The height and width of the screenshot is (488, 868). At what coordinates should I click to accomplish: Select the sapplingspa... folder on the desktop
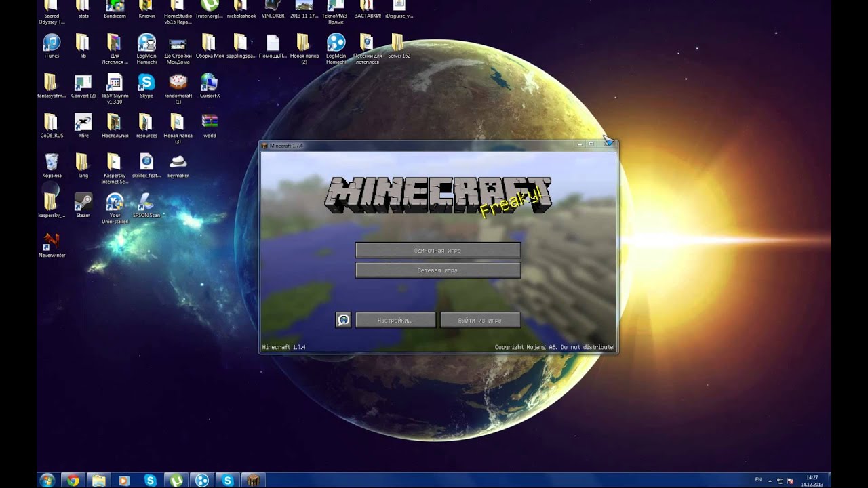coord(241,46)
